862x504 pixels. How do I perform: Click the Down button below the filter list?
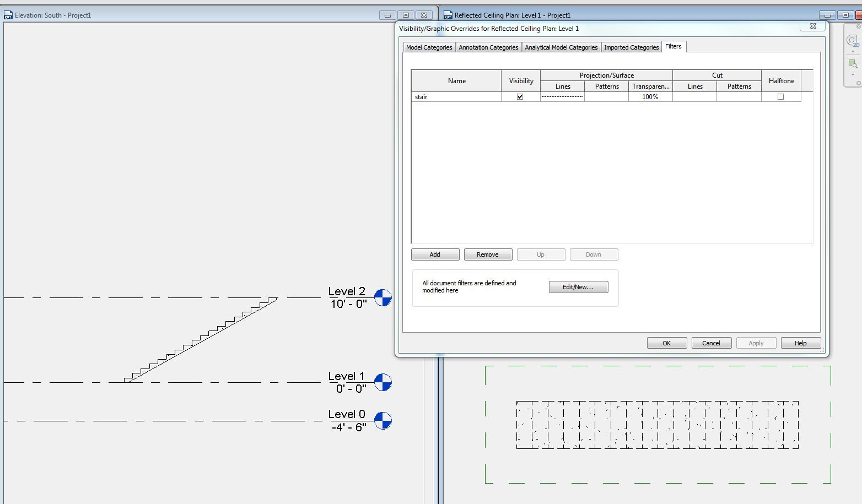594,254
